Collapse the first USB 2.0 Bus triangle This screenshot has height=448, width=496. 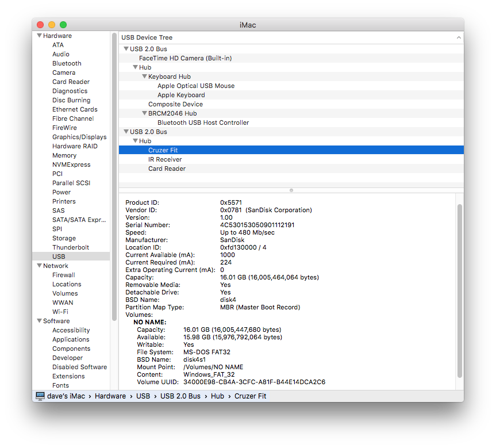(x=126, y=49)
